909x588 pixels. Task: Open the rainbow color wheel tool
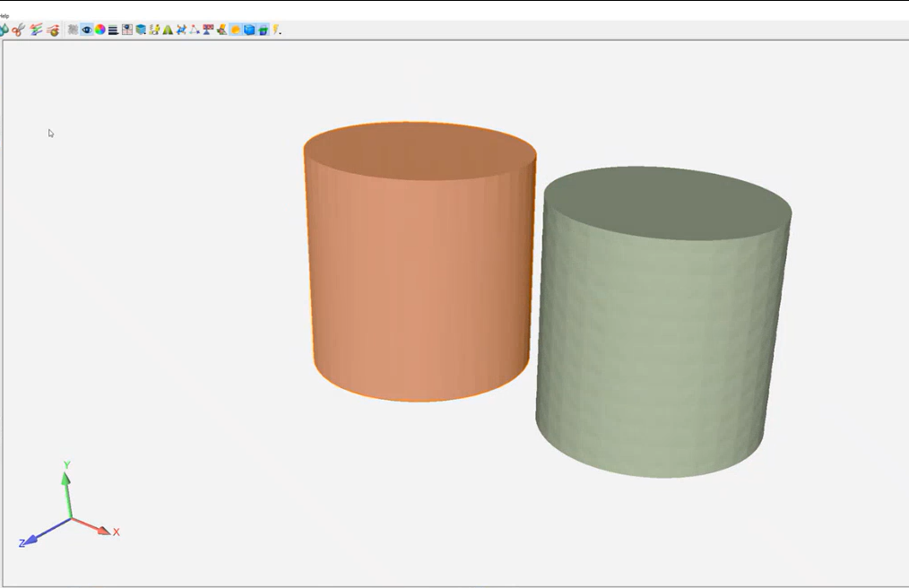tap(100, 30)
